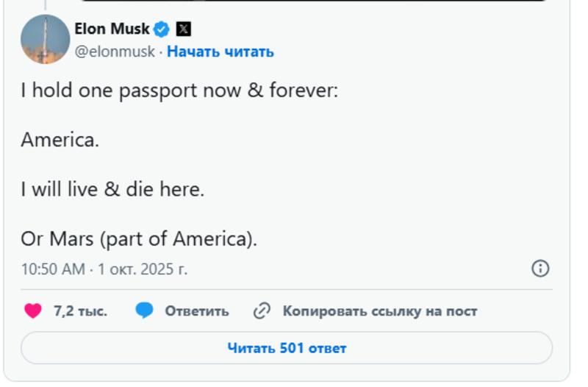The height and width of the screenshot is (387, 588).
Task: Click the black X affiliation badge
Action: click(x=184, y=29)
